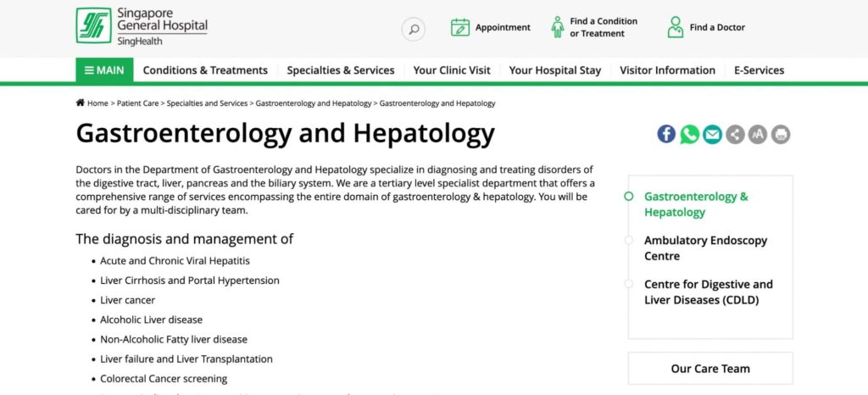This screenshot has height=395, width=868.
Task: Select Ambulatory Endoscopy Centre in sidebar
Action: click(x=705, y=248)
